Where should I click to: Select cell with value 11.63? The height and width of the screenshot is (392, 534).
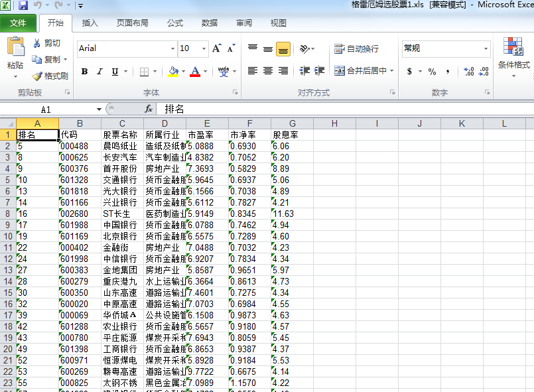click(292, 214)
